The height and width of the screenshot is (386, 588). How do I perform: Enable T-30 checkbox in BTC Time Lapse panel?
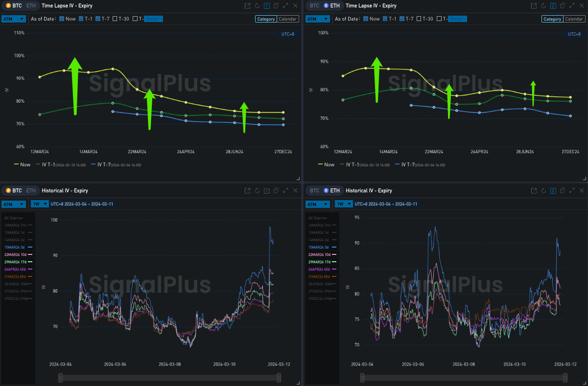tap(115, 19)
